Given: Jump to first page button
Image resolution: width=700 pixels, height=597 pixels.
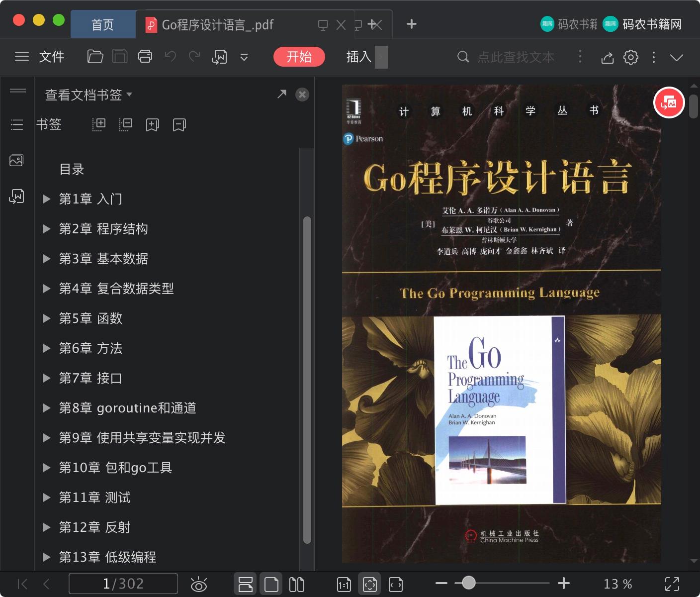Looking at the screenshot, I should [x=22, y=584].
